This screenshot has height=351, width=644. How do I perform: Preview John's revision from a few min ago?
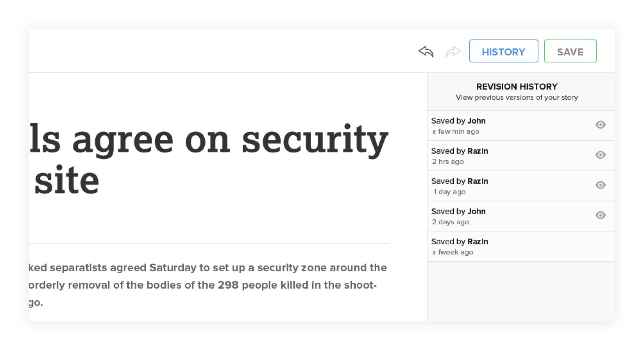pyautogui.click(x=600, y=125)
